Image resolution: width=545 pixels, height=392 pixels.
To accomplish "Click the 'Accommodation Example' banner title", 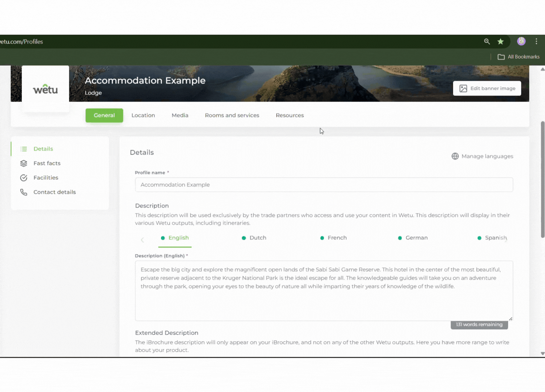I will click(145, 81).
